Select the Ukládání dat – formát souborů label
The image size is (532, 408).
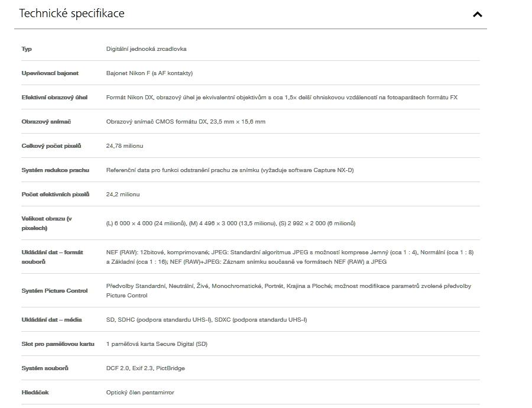click(52, 257)
